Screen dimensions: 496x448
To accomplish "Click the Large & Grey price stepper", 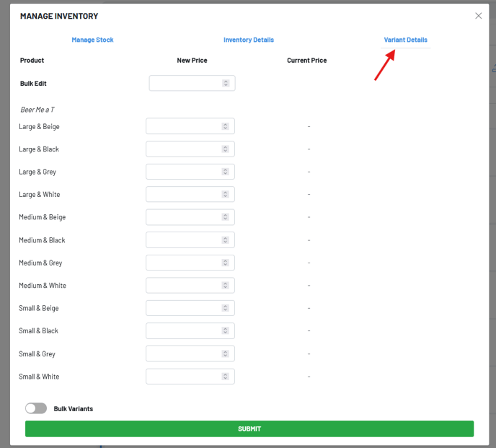I will pos(225,172).
